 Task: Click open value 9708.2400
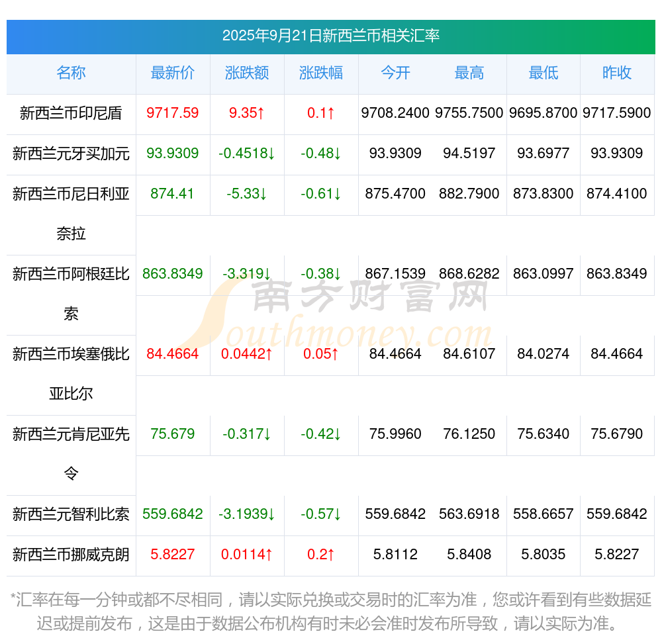[x=395, y=113]
